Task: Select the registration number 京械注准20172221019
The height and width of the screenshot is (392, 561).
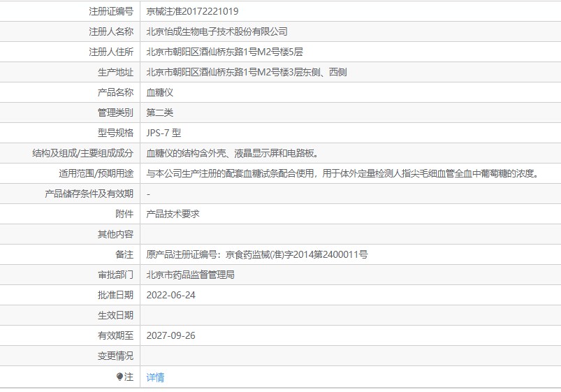Action: [192, 11]
